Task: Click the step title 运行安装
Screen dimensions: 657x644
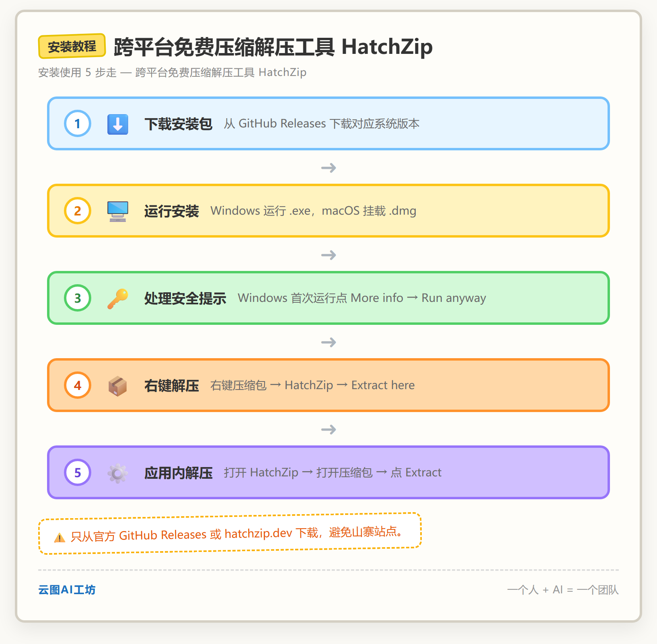Action: pos(172,211)
